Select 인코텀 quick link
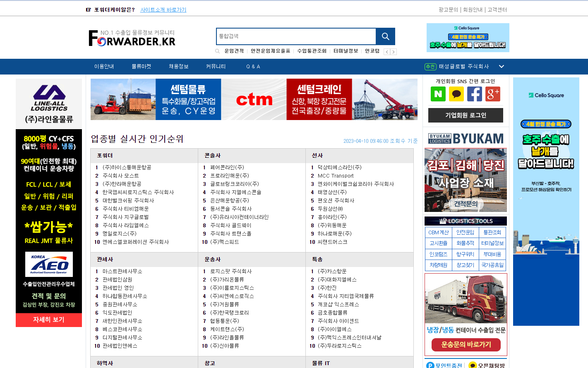The image size is (588, 368). 372,51
